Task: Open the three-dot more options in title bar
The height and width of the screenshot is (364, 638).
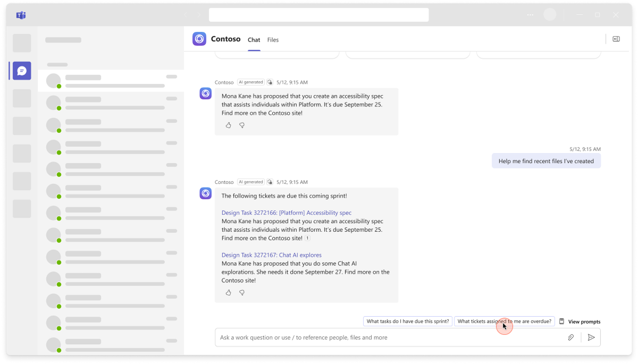Action: pyautogui.click(x=530, y=15)
